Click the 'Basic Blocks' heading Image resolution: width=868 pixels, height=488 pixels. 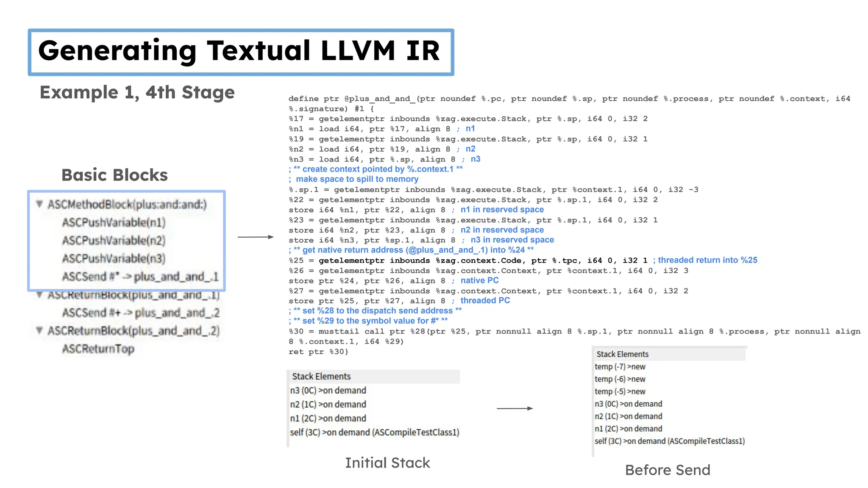pyautogui.click(x=114, y=175)
